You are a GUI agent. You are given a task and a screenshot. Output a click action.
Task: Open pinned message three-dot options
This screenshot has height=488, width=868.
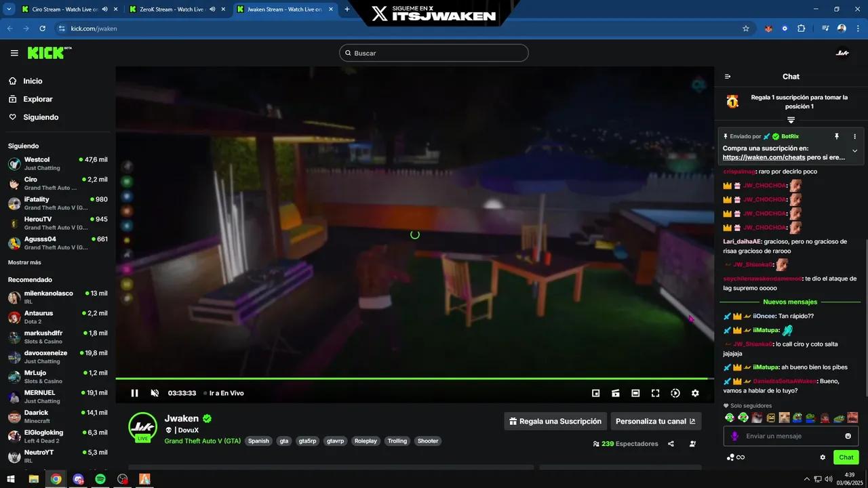pyautogui.click(x=854, y=136)
